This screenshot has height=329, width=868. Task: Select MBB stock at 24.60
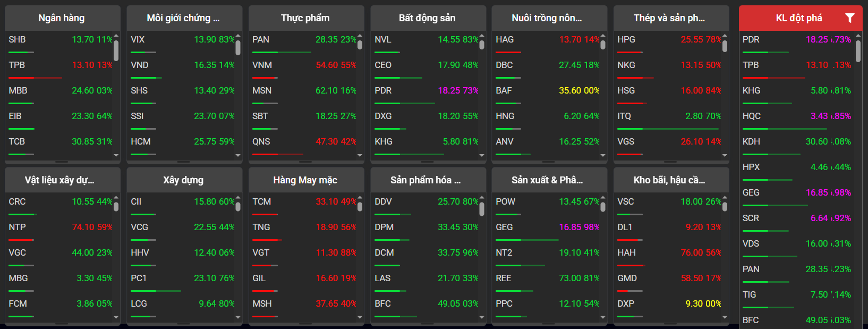(x=59, y=94)
